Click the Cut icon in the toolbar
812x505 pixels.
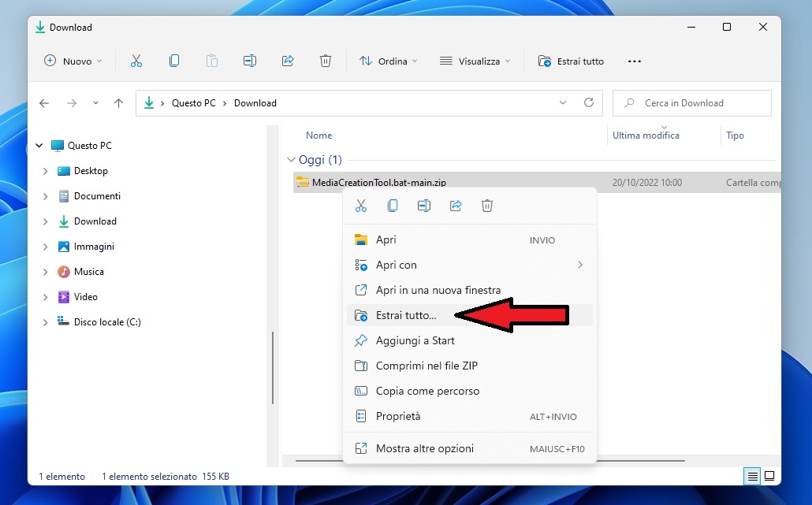(x=136, y=61)
